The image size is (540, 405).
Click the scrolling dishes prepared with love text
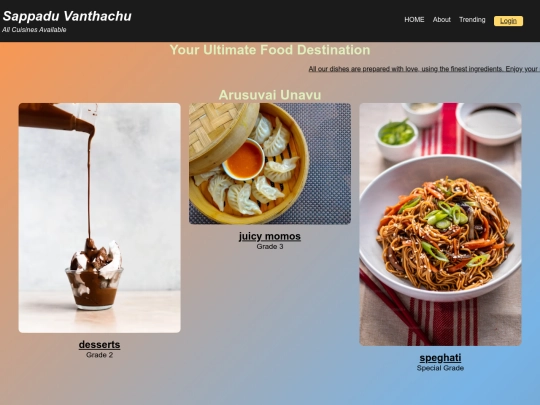tap(424, 69)
